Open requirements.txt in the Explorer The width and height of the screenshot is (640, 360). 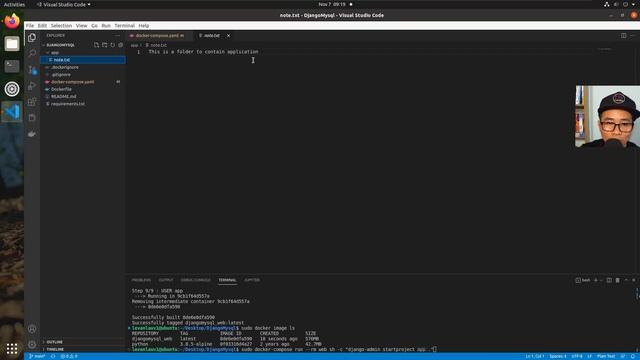(x=83, y=104)
